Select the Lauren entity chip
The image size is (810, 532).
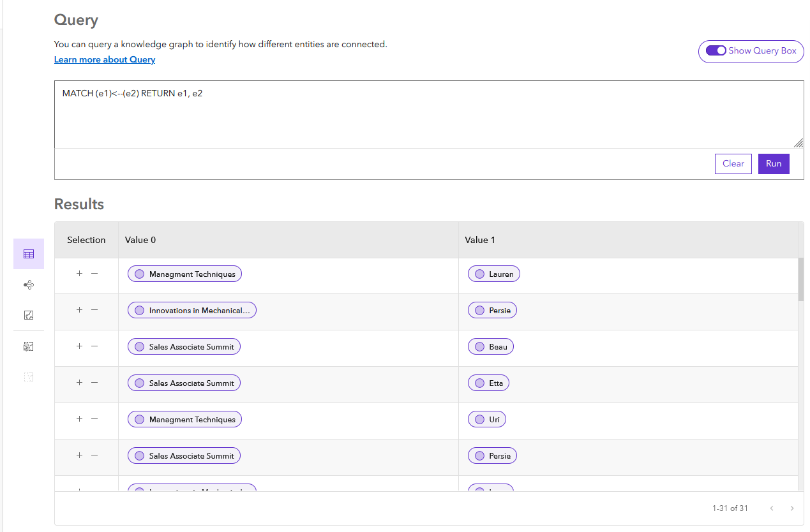click(x=494, y=273)
